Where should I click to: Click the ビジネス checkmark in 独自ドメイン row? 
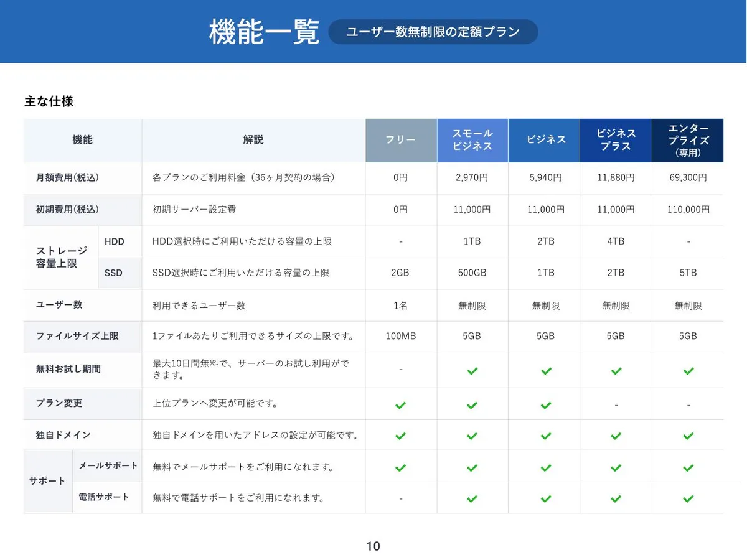pos(546,436)
